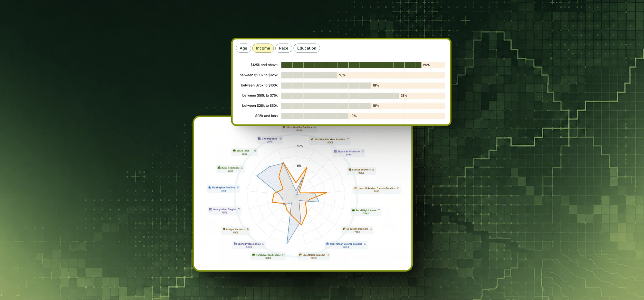The image size is (644, 300).
Task: Select the Suburban Boomers segment label
Action: click(357, 229)
